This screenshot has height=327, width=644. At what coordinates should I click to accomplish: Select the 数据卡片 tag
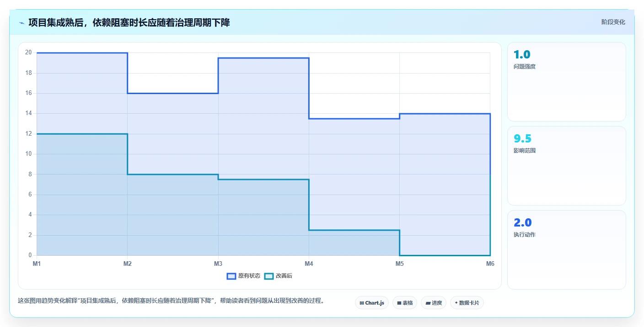pyautogui.click(x=467, y=303)
